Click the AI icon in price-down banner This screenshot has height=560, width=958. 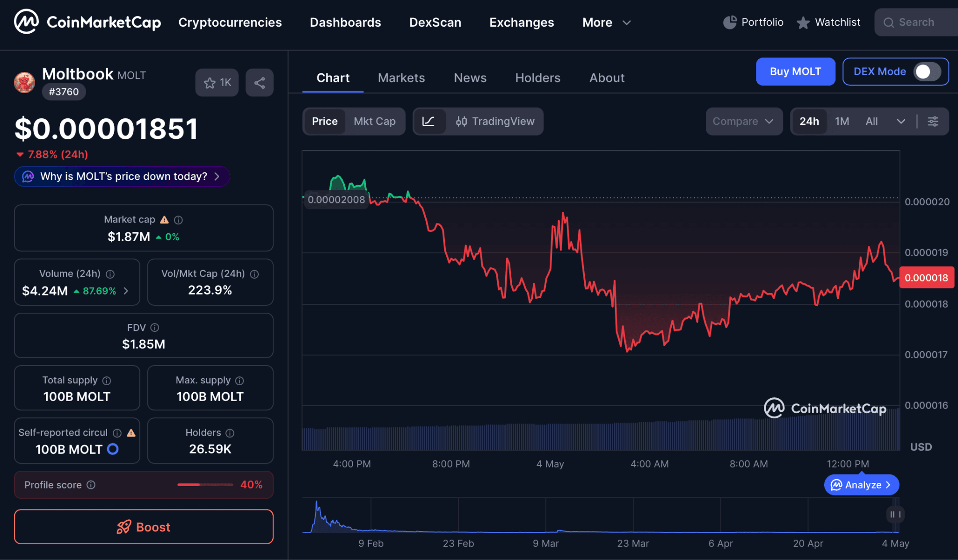[x=28, y=177]
